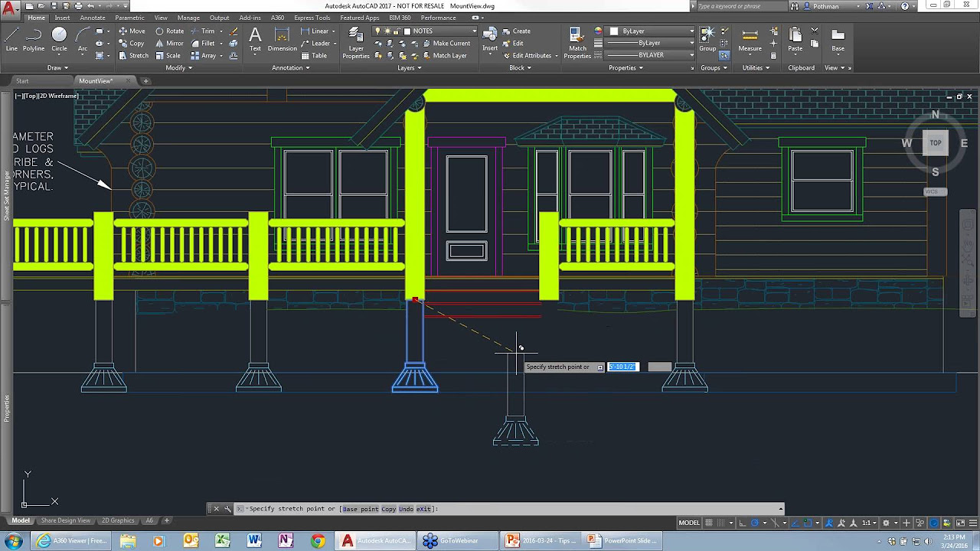Image resolution: width=980 pixels, height=551 pixels.
Task: Click the ByLayer color swatch dropdown
Action: (652, 31)
